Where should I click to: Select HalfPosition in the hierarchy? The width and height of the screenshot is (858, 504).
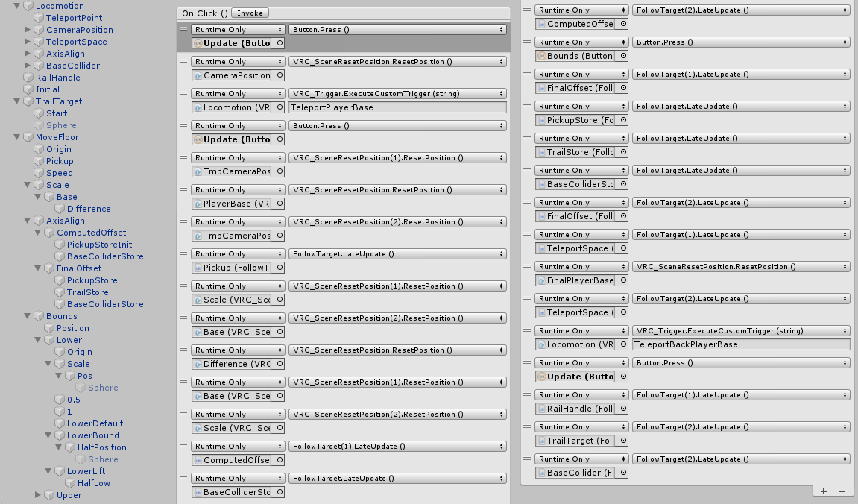click(101, 447)
